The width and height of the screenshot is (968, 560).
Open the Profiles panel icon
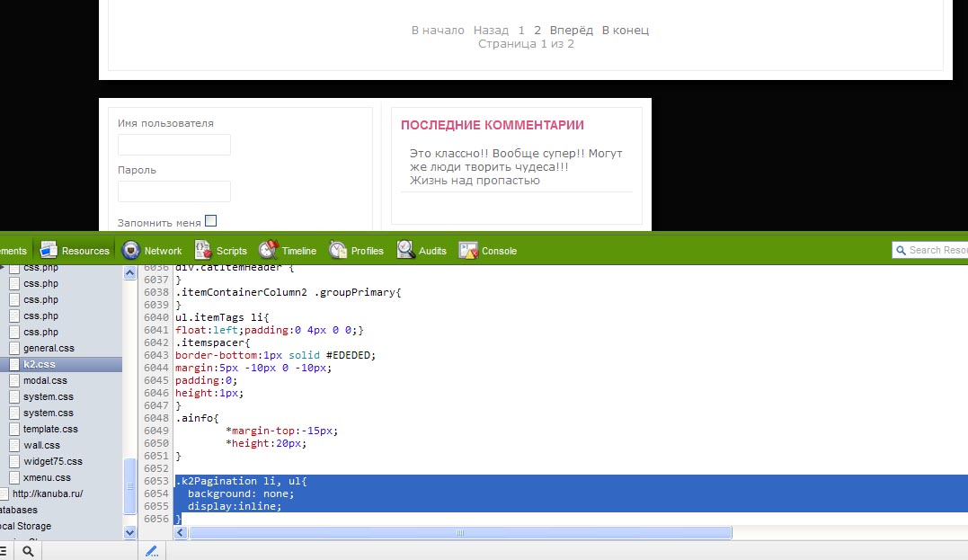click(x=338, y=250)
